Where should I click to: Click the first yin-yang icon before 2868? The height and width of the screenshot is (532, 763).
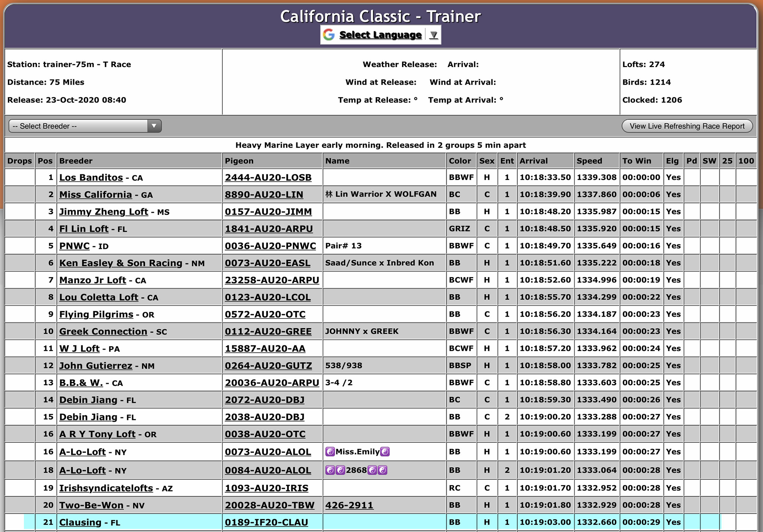pos(330,470)
